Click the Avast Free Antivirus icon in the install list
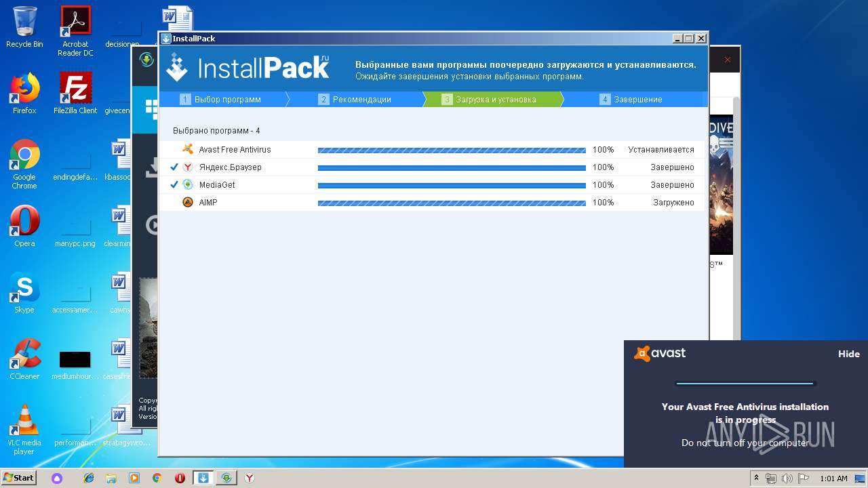The width and height of the screenshot is (868, 488). pos(188,150)
